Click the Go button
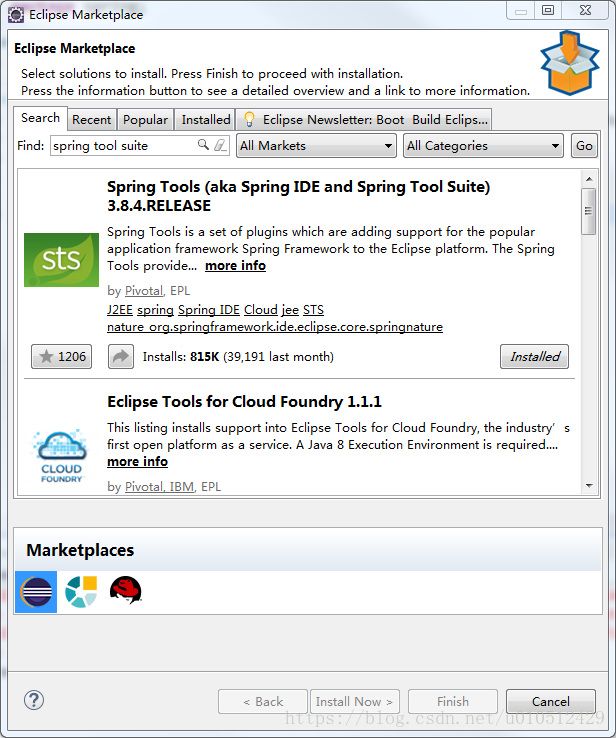The width and height of the screenshot is (616, 738). (x=584, y=145)
